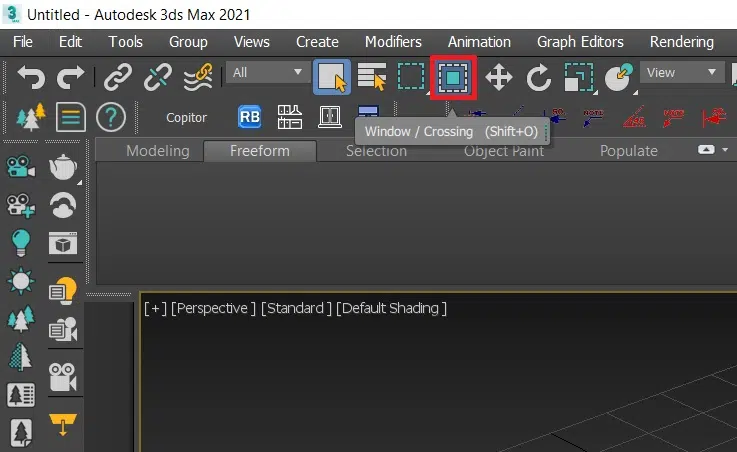Screen dimensions: 737x452
Task: Open the View reference coordinate dropdown
Action: coord(682,72)
